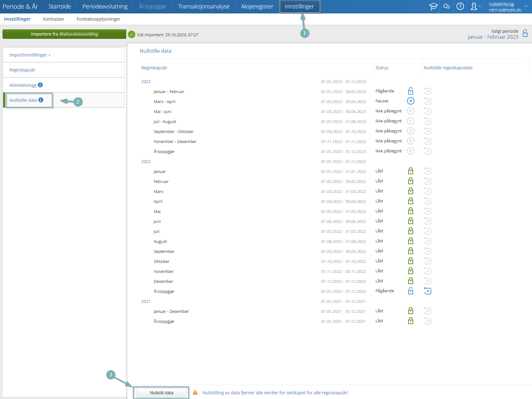Start the 2023 Årsoppgjør period
Screen dimensions: 532x399
[411, 151]
